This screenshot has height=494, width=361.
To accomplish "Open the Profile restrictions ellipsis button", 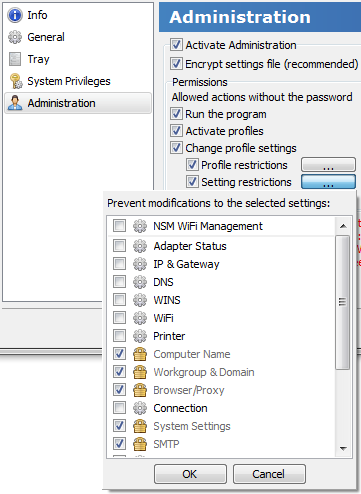I will 328,165.
